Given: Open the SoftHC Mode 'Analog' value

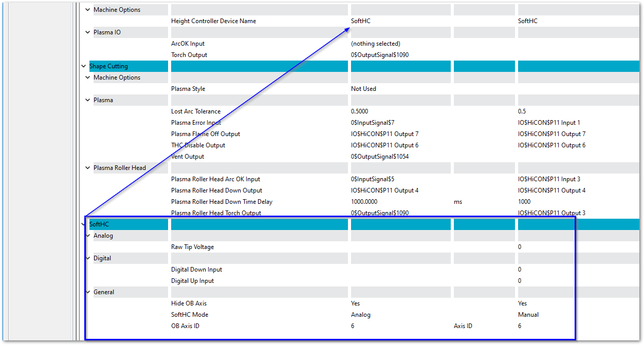Looking at the screenshot, I should click(x=361, y=315).
